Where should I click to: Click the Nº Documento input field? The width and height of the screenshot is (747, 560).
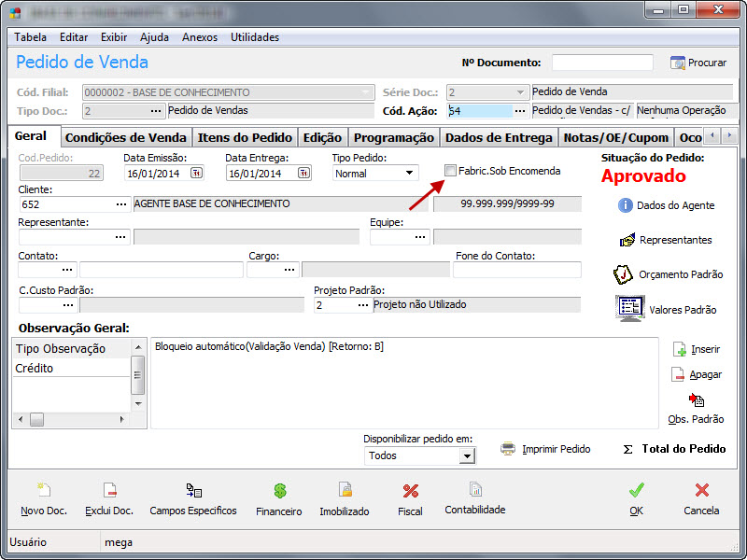(602, 63)
